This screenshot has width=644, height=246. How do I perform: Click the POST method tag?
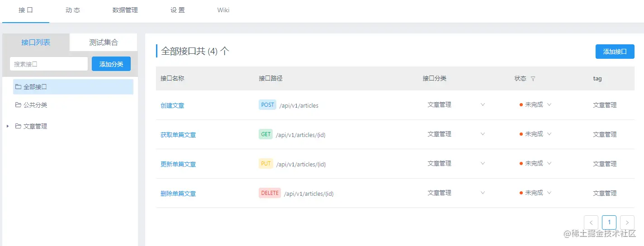267,105
